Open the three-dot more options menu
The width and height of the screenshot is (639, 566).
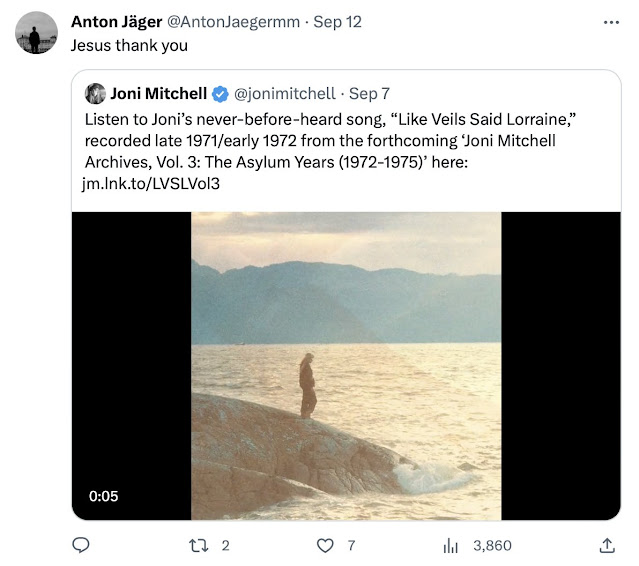(611, 22)
